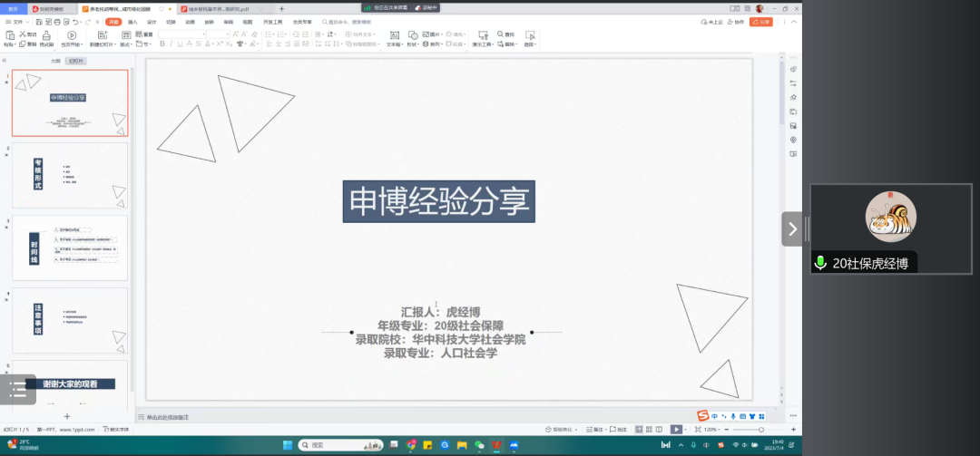The image size is (980, 456).
Task: Adjust the zoom slider in status bar
Action: [x=760, y=429]
